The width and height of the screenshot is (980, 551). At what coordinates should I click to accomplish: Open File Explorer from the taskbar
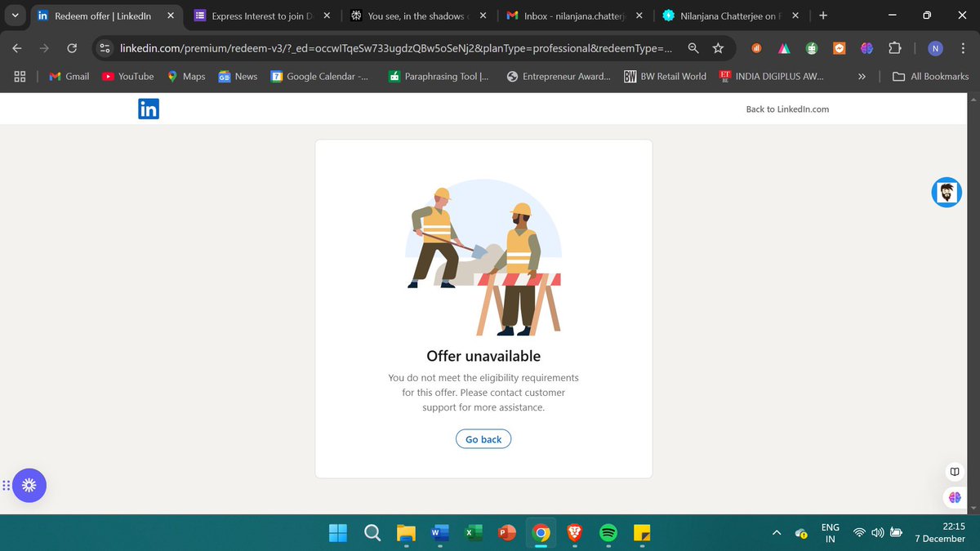[x=406, y=533]
